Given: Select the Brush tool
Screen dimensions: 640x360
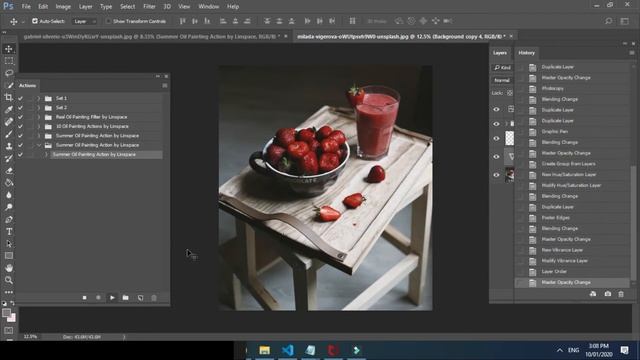Looking at the screenshot, I should 9,134.
